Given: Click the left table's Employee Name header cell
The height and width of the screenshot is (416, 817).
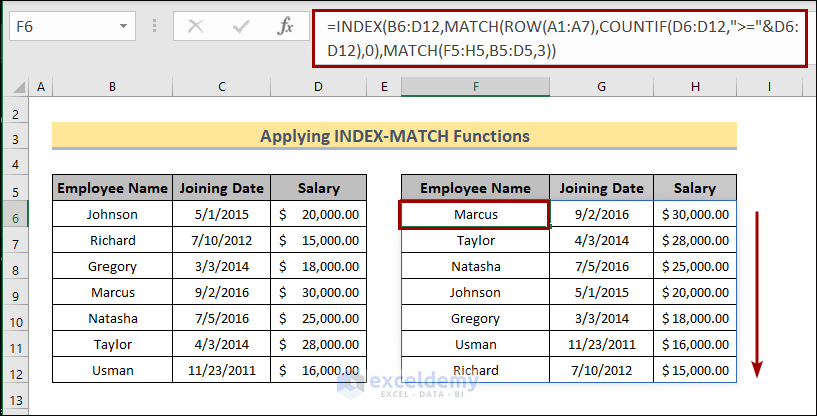Looking at the screenshot, I should tap(112, 188).
